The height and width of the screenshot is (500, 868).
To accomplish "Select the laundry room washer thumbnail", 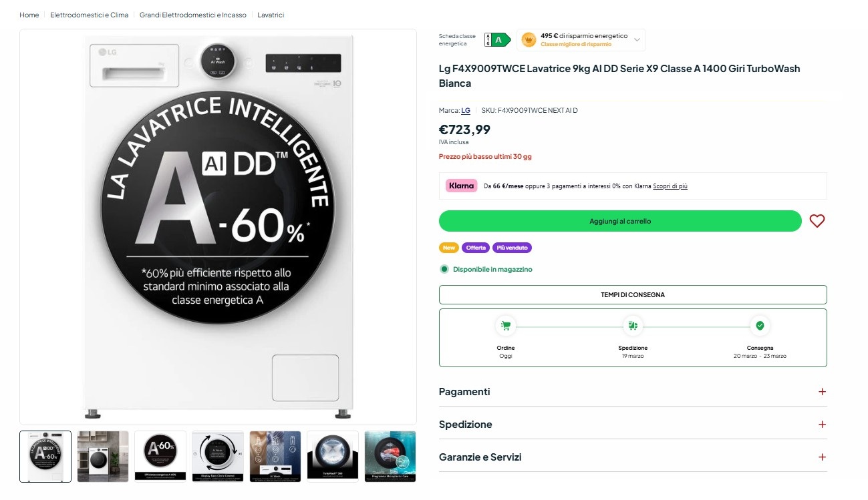I will [x=103, y=457].
